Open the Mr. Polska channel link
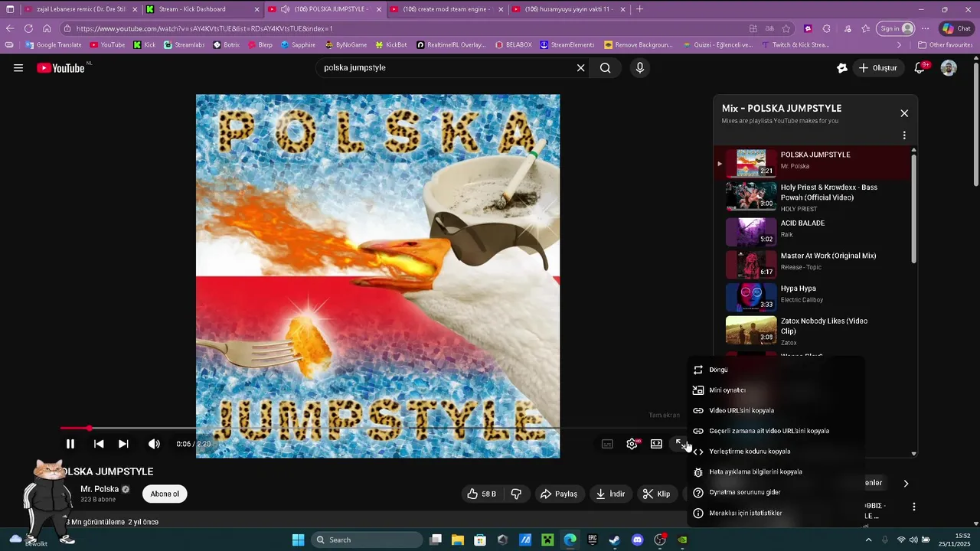Viewport: 980px width, 551px height. 100,489
